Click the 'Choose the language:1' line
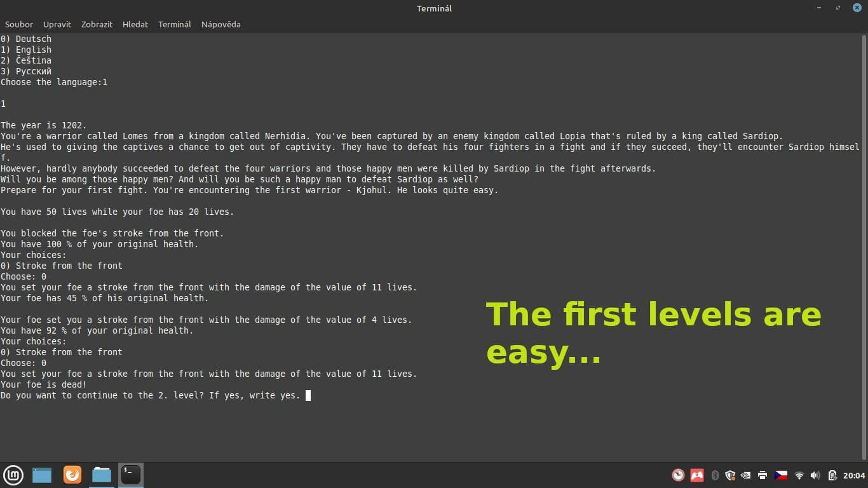The height and width of the screenshot is (488, 868). [54, 82]
